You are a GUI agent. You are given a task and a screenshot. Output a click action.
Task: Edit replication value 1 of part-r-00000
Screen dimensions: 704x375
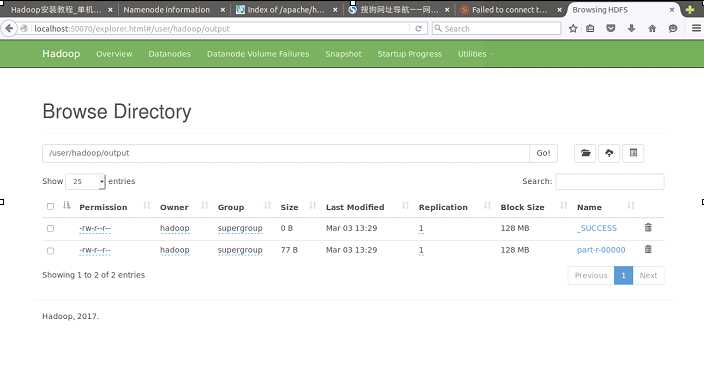click(x=421, y=250)
